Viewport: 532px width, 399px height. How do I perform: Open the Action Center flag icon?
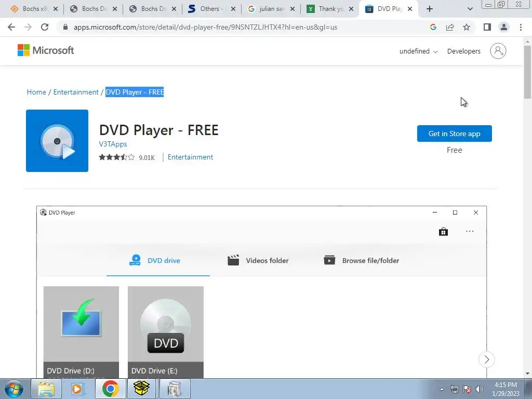point(467,389)
